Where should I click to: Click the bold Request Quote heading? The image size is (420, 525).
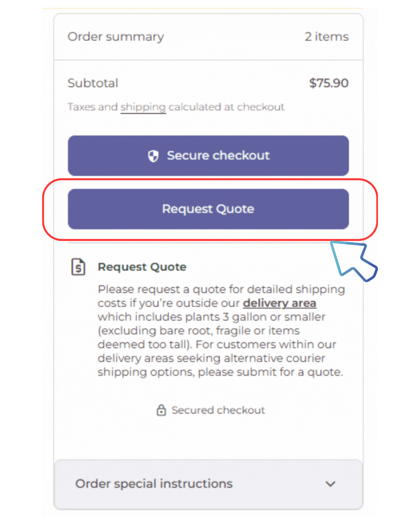(142, 267)
